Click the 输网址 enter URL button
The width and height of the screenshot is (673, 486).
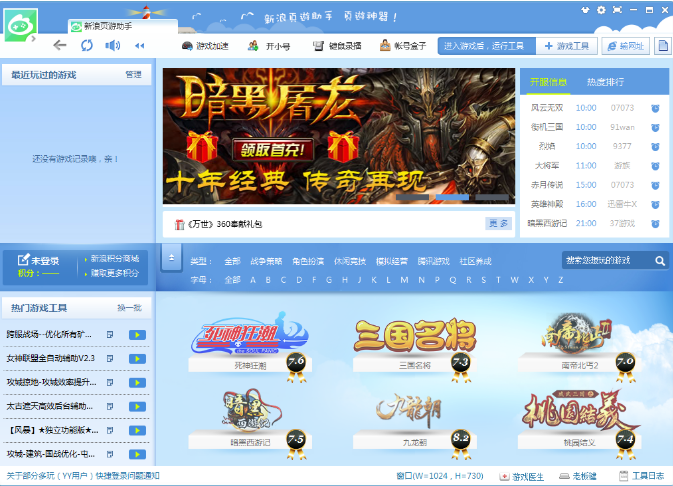[626, 46]
